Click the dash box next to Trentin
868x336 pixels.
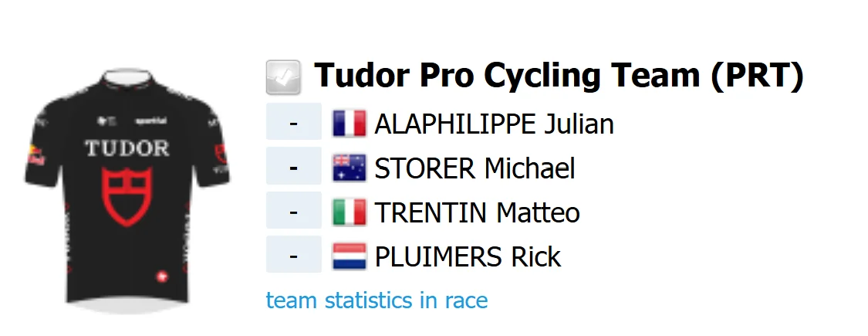(294, 210)
